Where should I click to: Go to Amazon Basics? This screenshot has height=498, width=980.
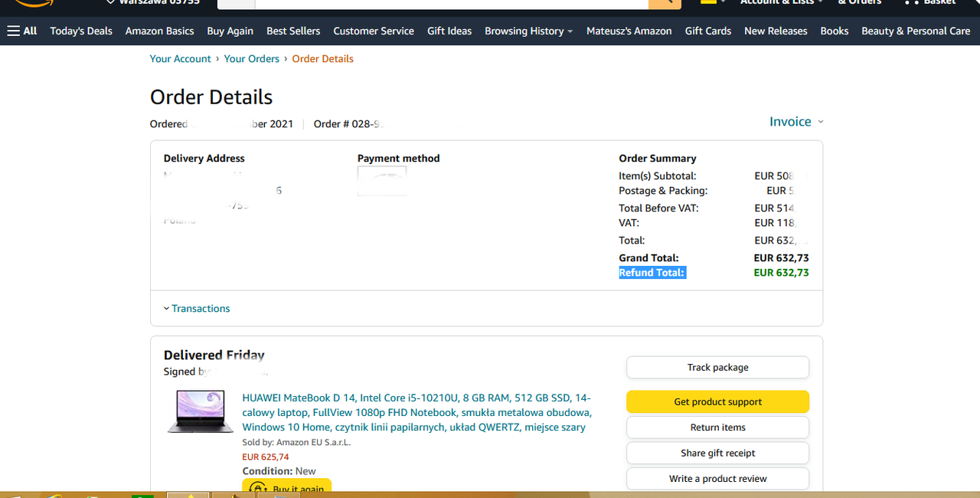pyautogui.click(x=160, y=31)
